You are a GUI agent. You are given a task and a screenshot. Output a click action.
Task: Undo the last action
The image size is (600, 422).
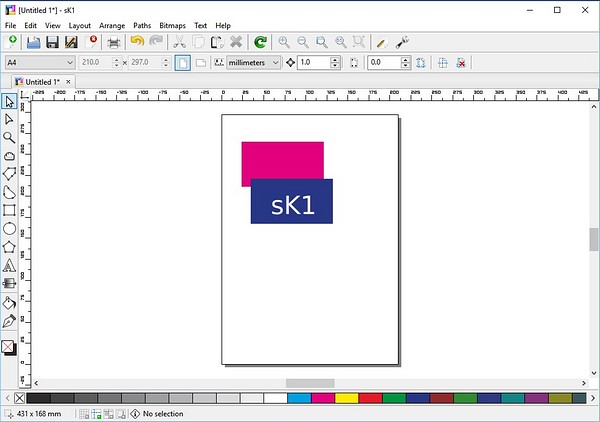137,41
